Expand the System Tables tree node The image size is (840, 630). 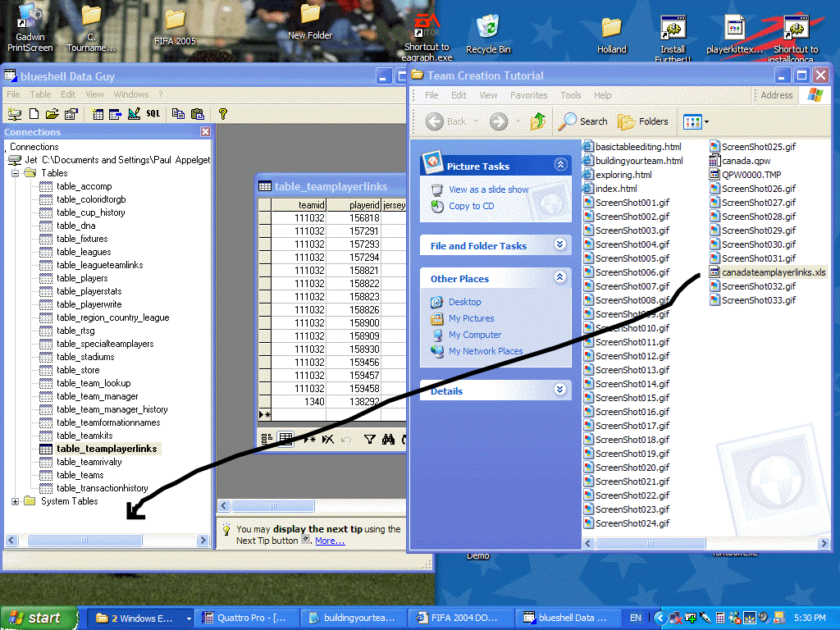coord(15,501)
